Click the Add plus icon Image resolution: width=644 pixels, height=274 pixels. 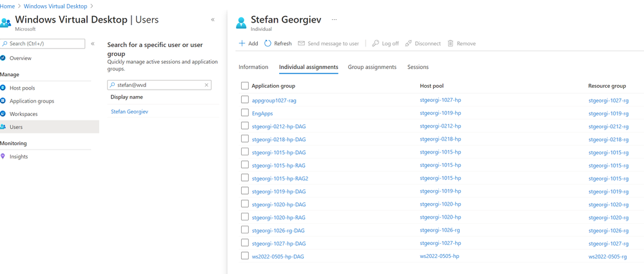pyautogui.click(x=242, y=44)
